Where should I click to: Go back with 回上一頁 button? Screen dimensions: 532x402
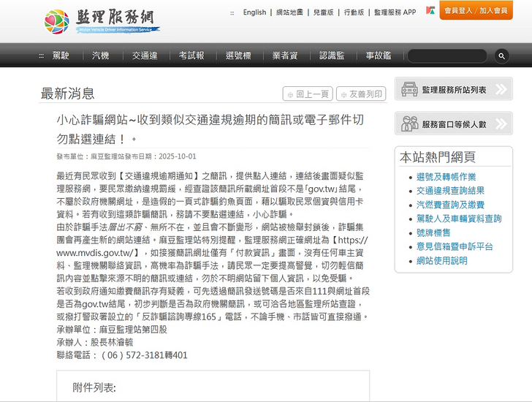(x=308, y=94)
